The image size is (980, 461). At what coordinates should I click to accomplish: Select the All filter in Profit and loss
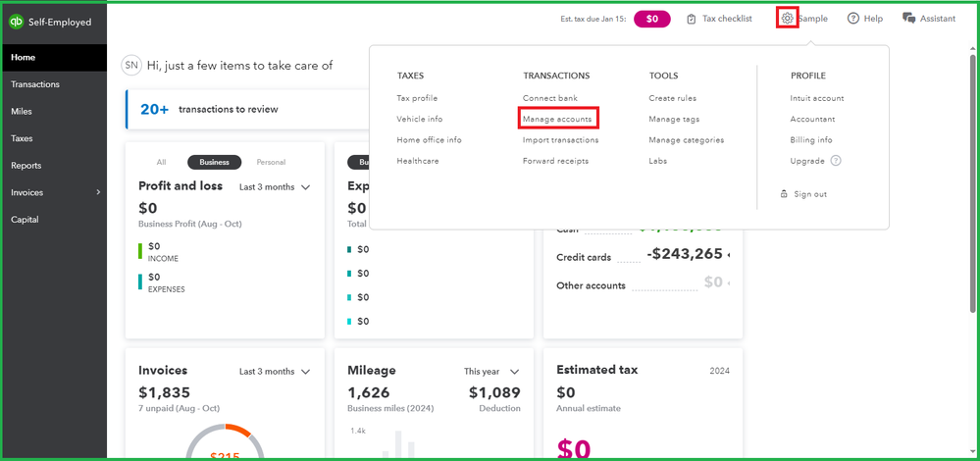tap(161, 162)
